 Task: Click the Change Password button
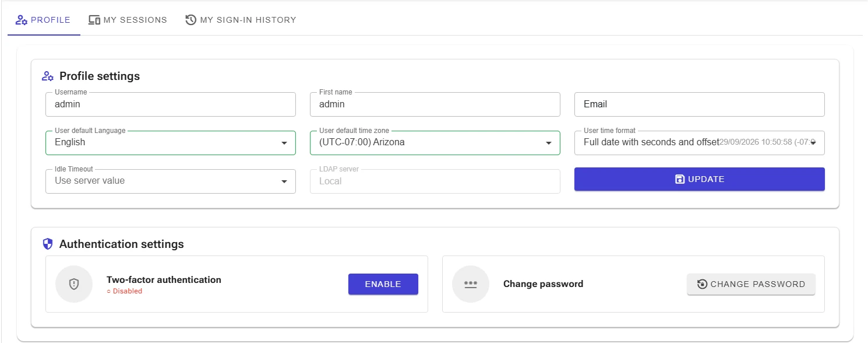(751, 284)
